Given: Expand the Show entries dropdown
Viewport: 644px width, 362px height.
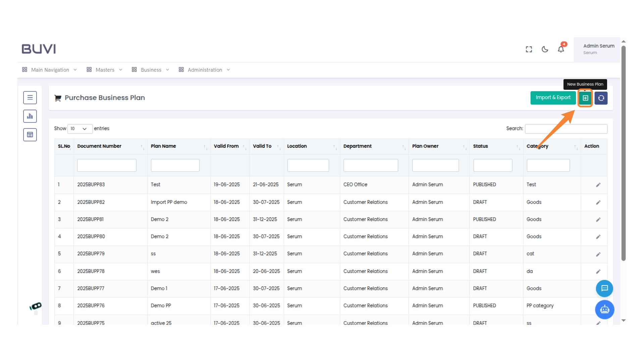Looking at the screenshot, I should click(80, 129).
